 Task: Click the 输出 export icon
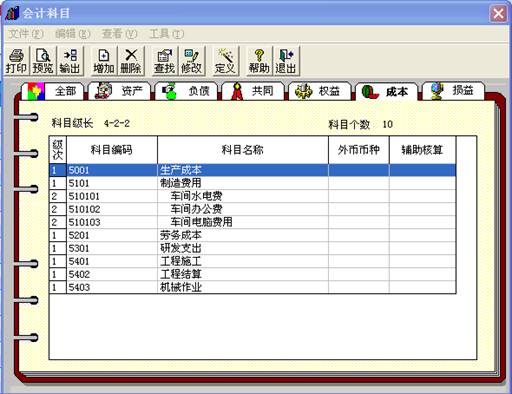coord(70,61)
